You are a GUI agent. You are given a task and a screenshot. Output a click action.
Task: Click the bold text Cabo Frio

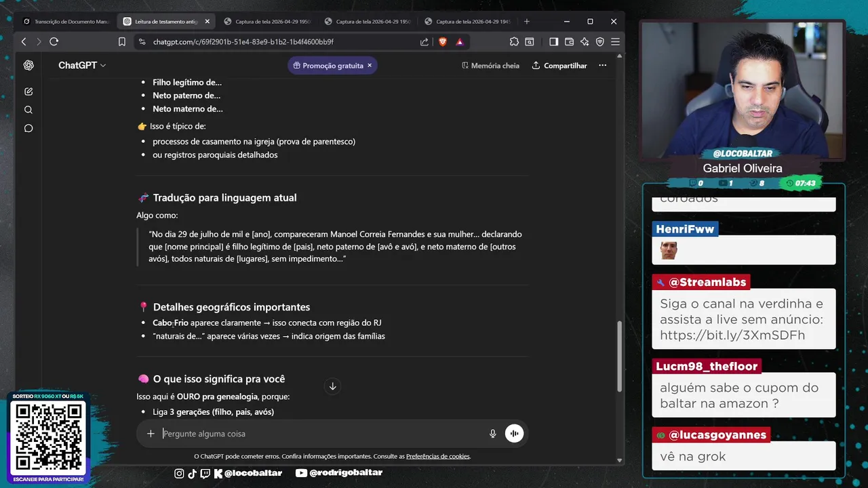click(170, 323)
